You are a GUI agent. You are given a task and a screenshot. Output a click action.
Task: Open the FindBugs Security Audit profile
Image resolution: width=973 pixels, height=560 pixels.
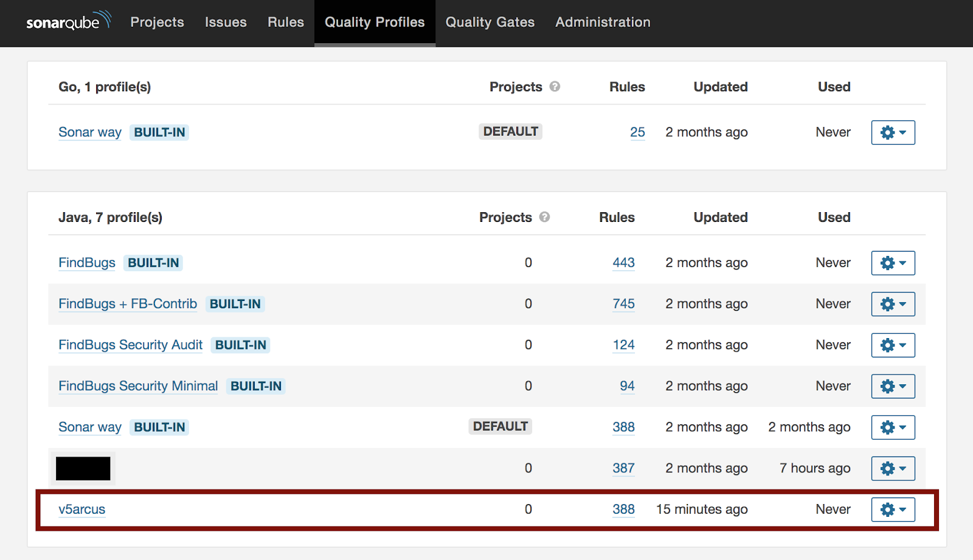[130, 345]
